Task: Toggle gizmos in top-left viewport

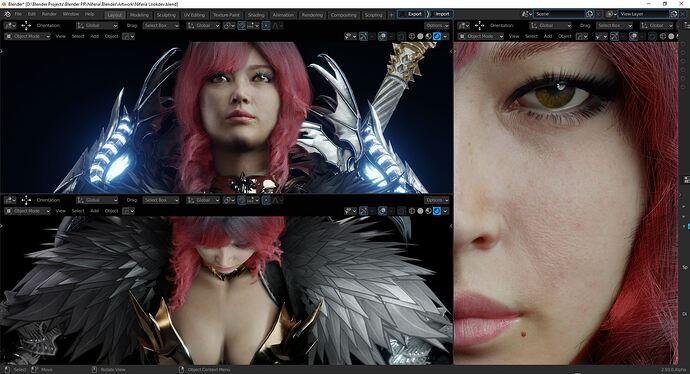Action: click(x=363, y=36)
